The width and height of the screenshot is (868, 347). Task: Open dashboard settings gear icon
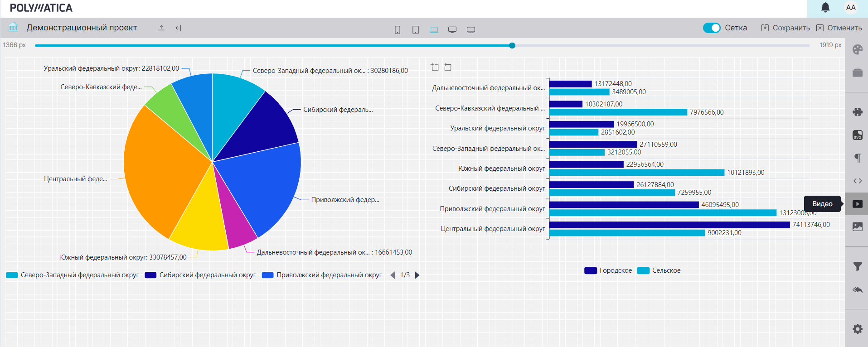tap(857, 329)
